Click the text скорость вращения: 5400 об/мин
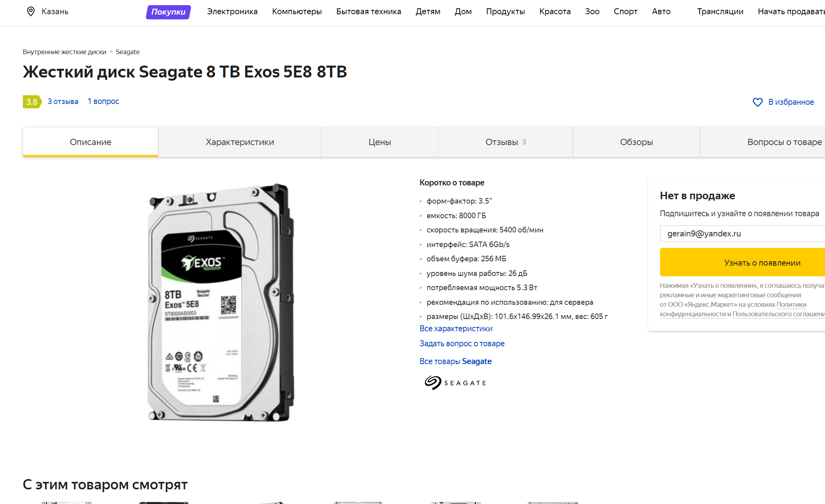This screenshot has width=825, height=504. coord(485,230)
